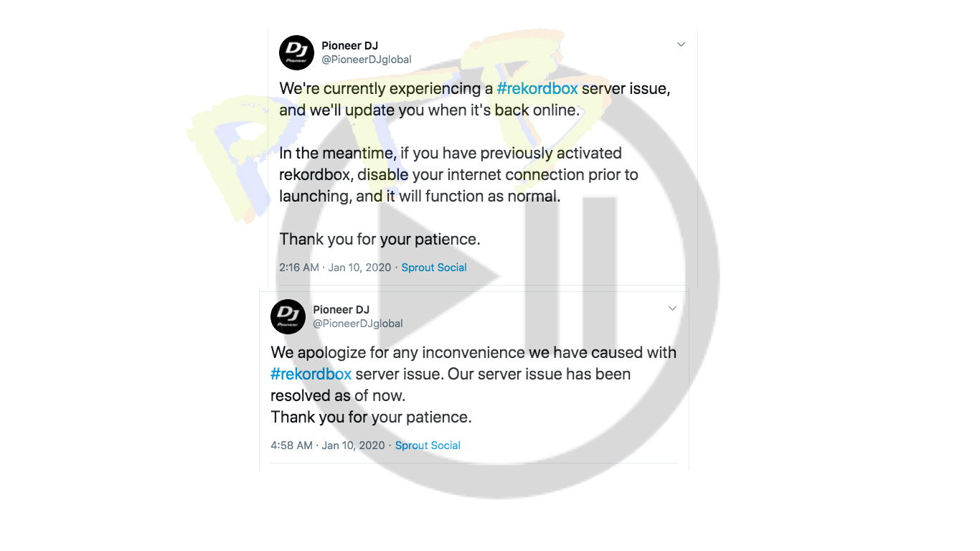
Task: Click the 4:58 AM timestamp
Action: 291,446
